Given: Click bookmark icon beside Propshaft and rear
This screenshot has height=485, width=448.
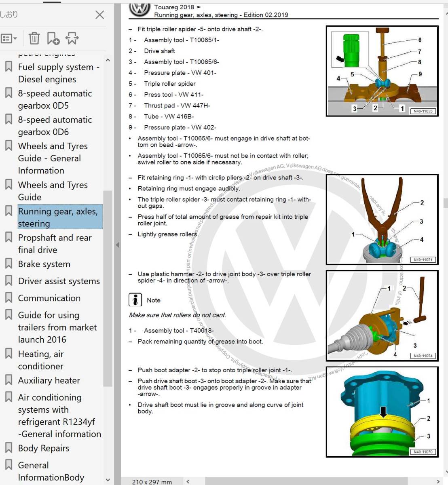Looking at the screenshot, I should tap(8, 237).
